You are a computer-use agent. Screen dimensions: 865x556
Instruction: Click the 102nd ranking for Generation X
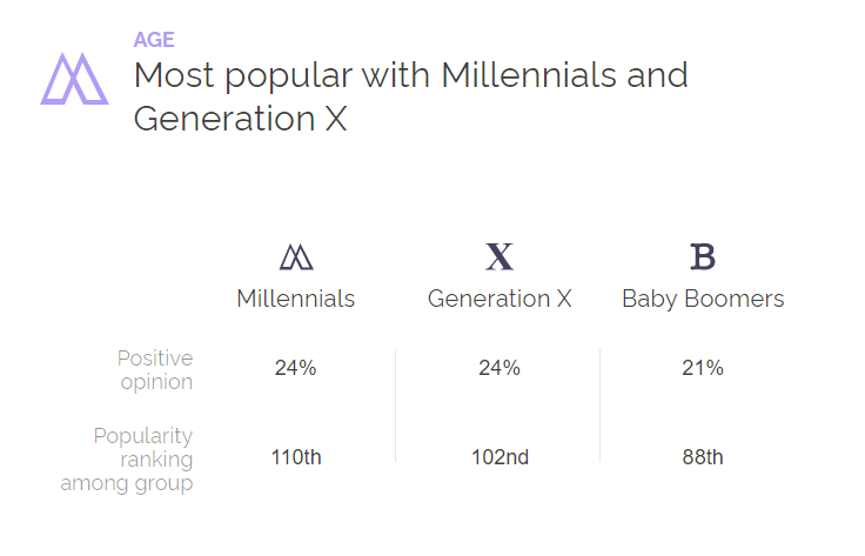[500, 457]
